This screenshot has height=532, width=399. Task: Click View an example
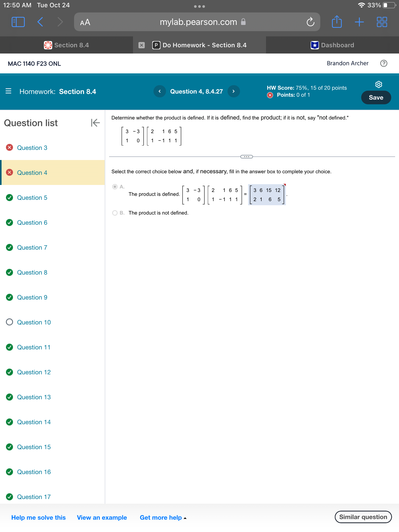(x=102, y=517)
